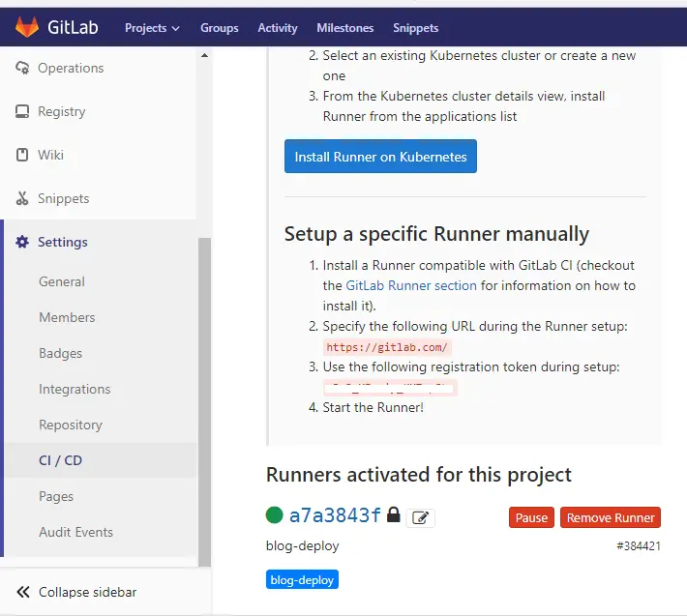The image size is (687, 616).
Task: Click the Snippets scissors icon
Action: (x=22, y=198)
